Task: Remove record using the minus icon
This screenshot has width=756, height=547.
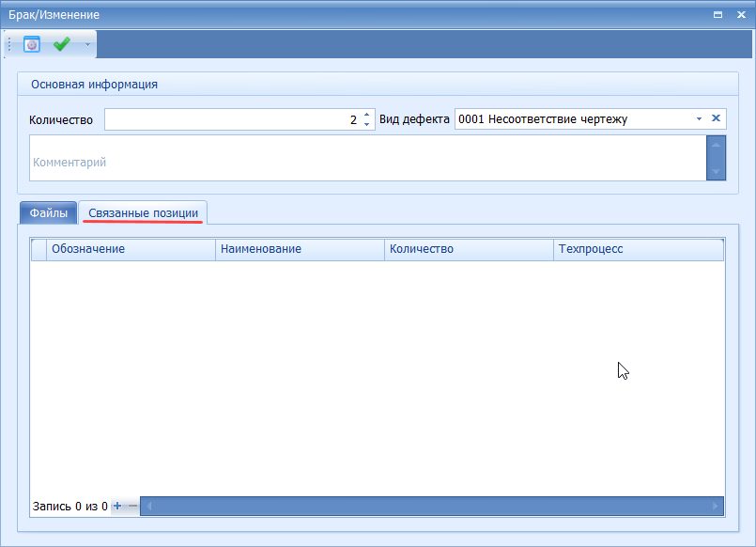Action: tap(131, 507)
